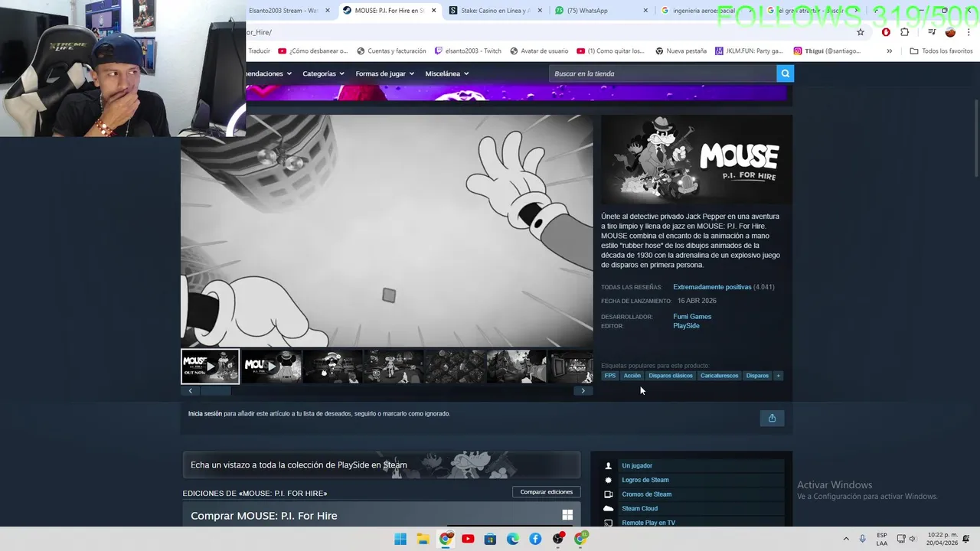Click the Disparos clásicos tag
980x551 pixels.
pos(671,376)
